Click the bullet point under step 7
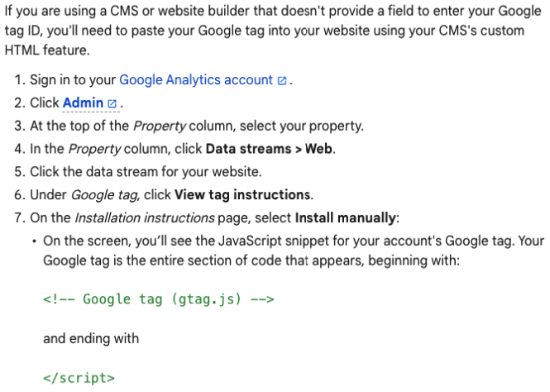Screen dimensions: 550x392 point(34,241)
